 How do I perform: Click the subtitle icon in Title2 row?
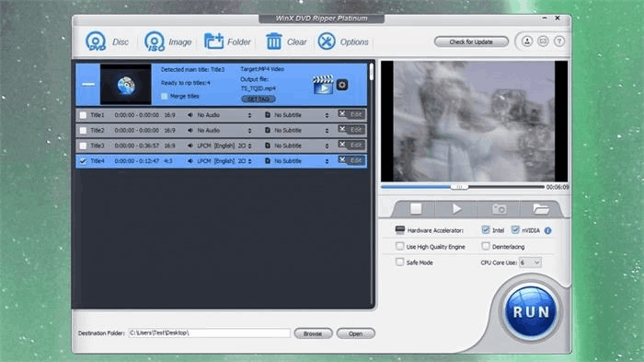(268, 131)
